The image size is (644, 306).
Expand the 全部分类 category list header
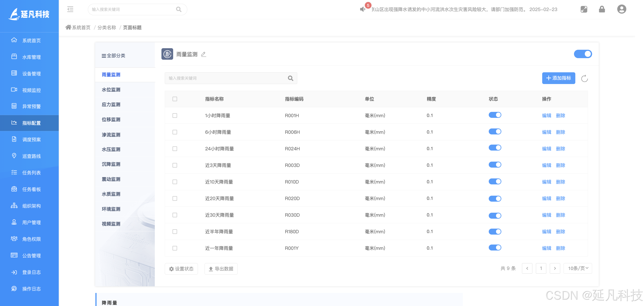click(114, 56)
